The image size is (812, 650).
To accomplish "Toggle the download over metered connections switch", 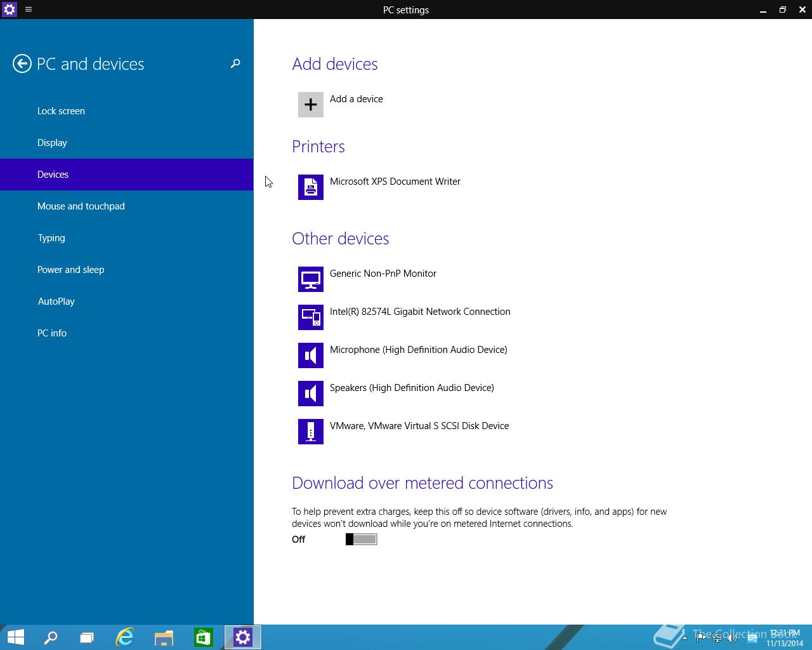I will 362,539.
